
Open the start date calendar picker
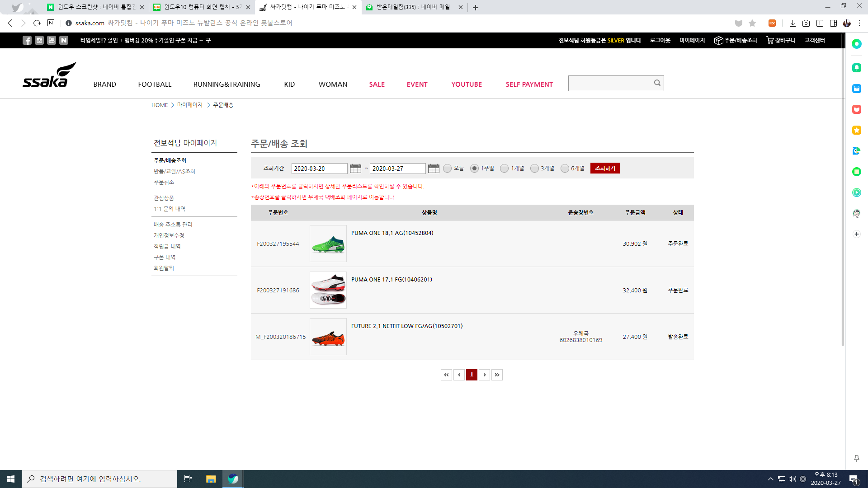(x=356, y=169)
